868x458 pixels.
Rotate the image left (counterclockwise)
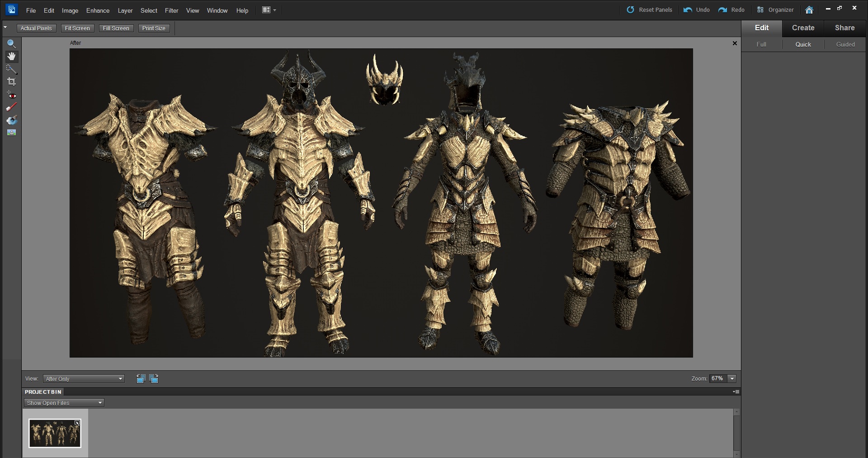141,379
